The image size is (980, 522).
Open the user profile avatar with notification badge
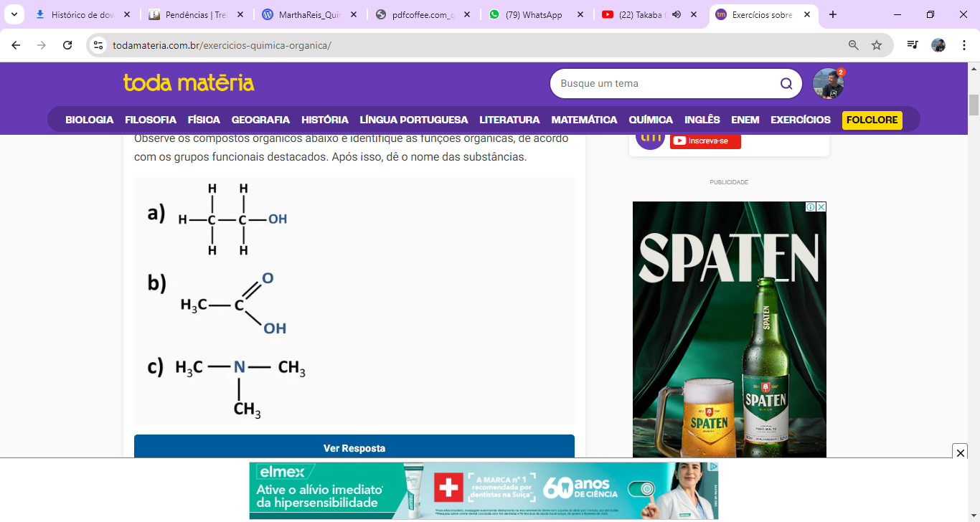tap(828, 84)
